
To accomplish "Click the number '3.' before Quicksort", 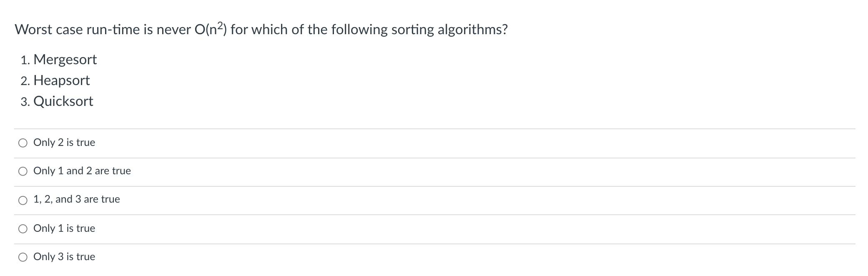I will tap(25, 102).
